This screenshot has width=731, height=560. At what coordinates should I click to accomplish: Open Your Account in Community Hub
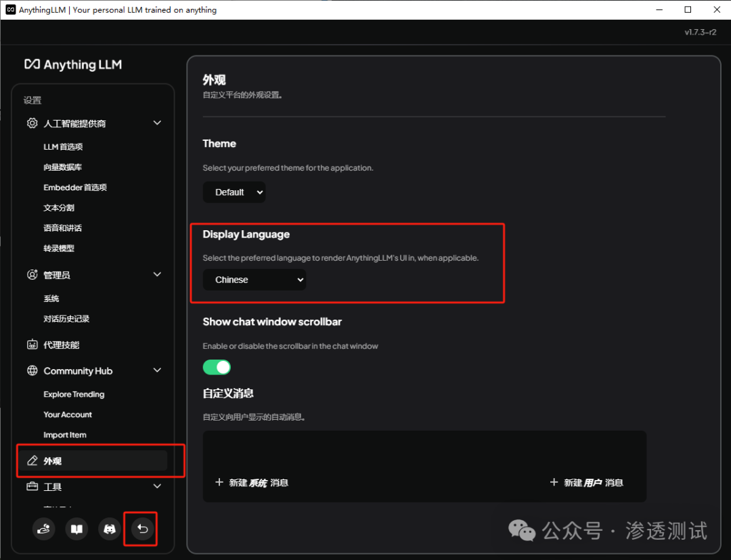tap(68, 414)
